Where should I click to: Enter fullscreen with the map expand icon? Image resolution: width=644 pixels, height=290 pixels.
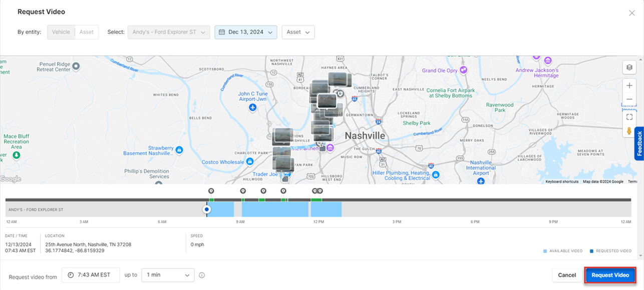coord(629,116)
